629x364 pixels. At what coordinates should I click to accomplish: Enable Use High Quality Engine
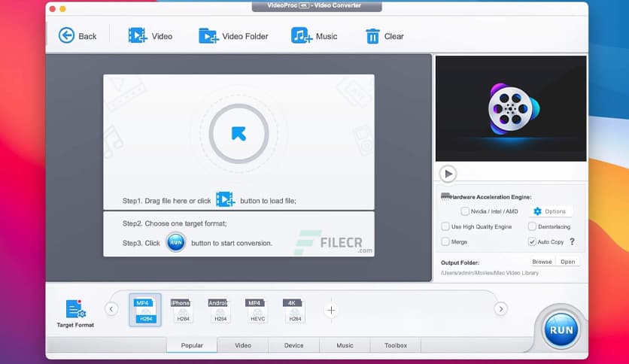pyautogui.click(x=445, y=226)
